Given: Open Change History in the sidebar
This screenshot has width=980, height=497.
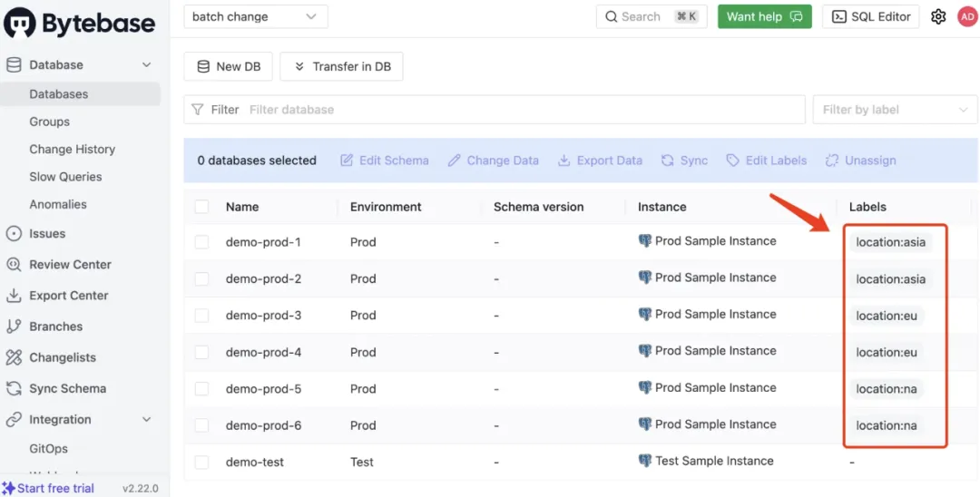Looking at the screenshot, I should coord(72,149).
